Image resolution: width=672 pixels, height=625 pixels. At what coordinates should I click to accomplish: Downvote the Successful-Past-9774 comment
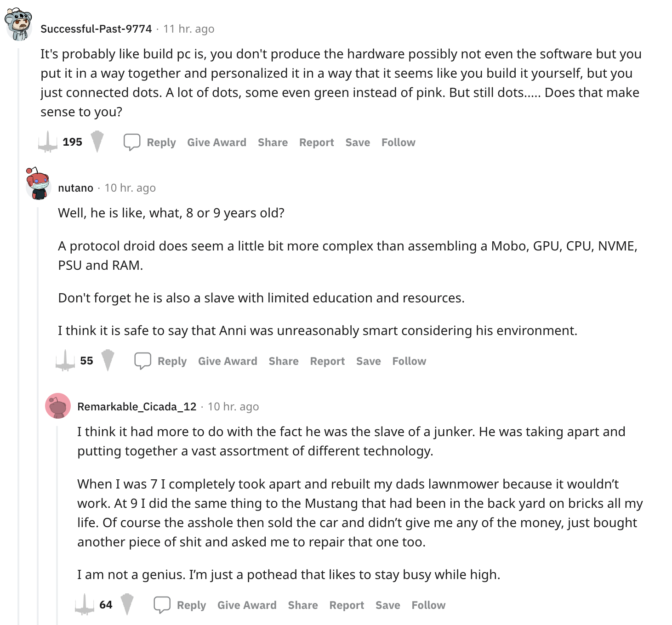tap(97, 142)
